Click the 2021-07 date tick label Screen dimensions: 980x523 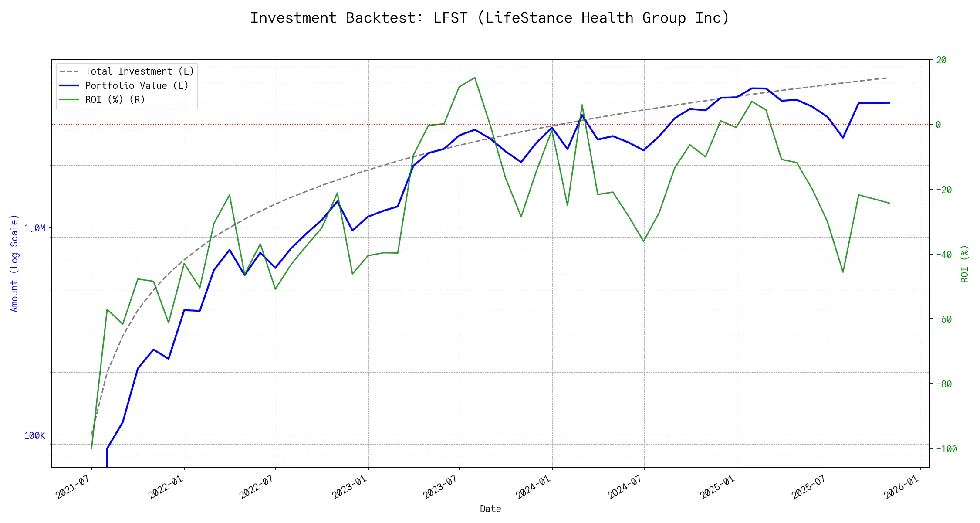point(72,487)
